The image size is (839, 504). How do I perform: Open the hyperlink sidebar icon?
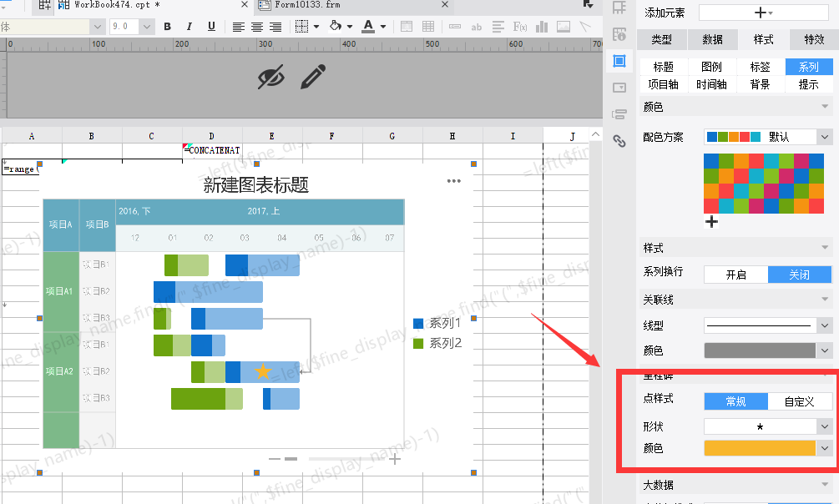619,141
